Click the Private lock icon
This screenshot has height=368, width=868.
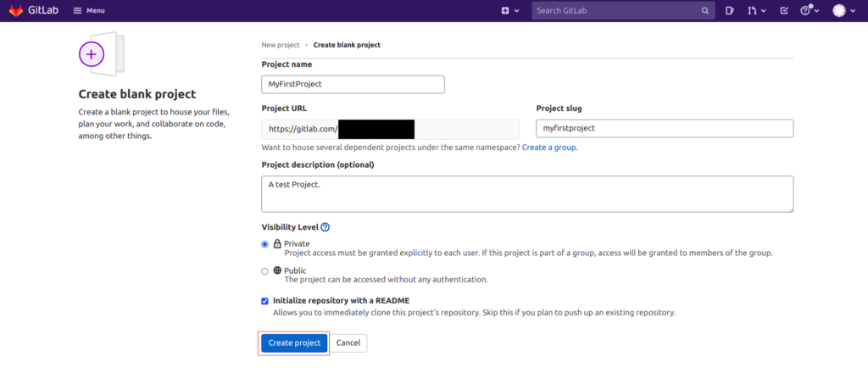click(x=277, y=243)
